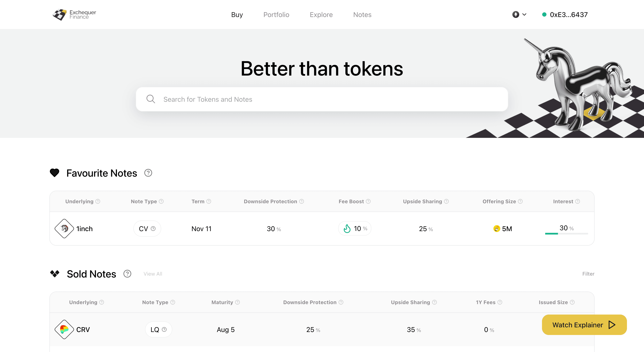Click the Downside Protection info icon in Favourite Notes
This screenshot has width=644, height=352.
302,201
